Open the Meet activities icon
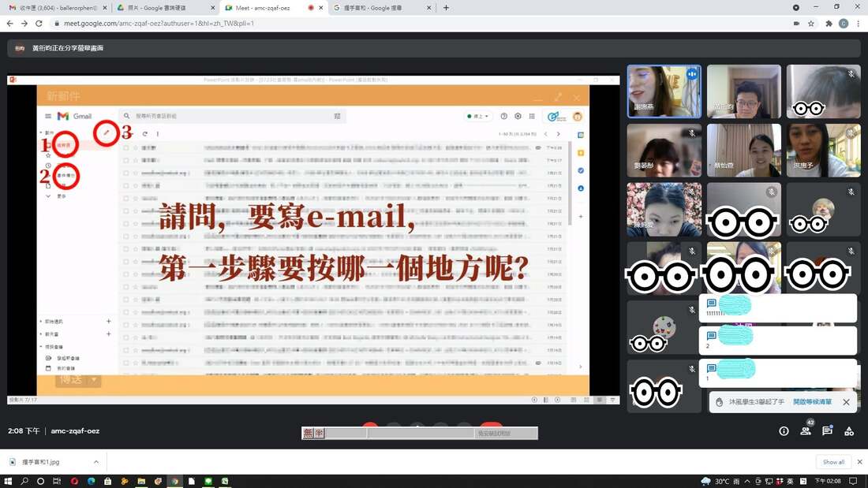The image size is (868, 488). pos(848,431)
